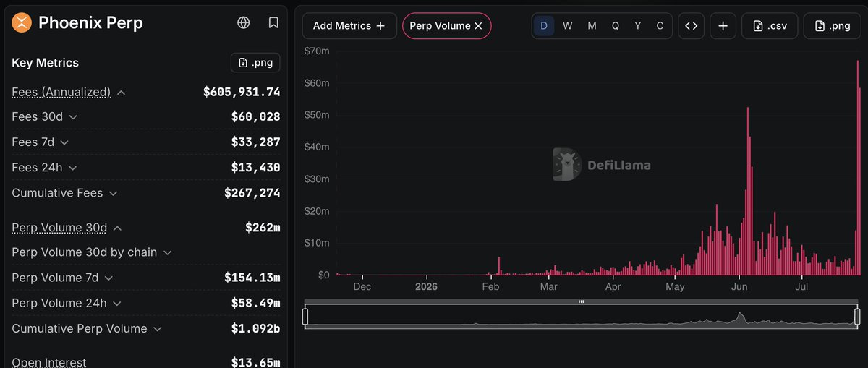Viewport: 868px width, 368px height.
Task: Open the website globe icon
Action: tap(244, 23)
